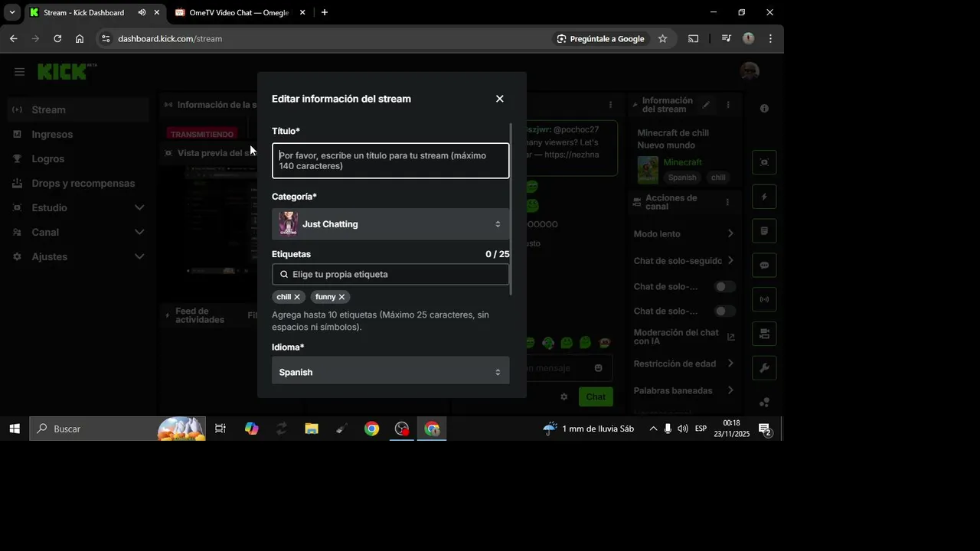Select the Stream - Kick Dashboard browser tab
The width and height of the screenshot is (980, 551).
click(83, 13)
